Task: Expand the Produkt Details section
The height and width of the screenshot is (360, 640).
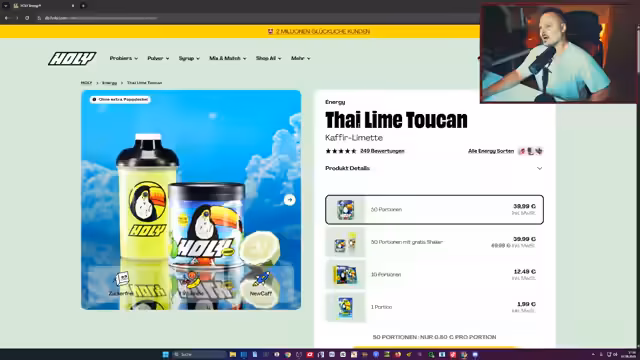Action: click(x=434, y=168)
